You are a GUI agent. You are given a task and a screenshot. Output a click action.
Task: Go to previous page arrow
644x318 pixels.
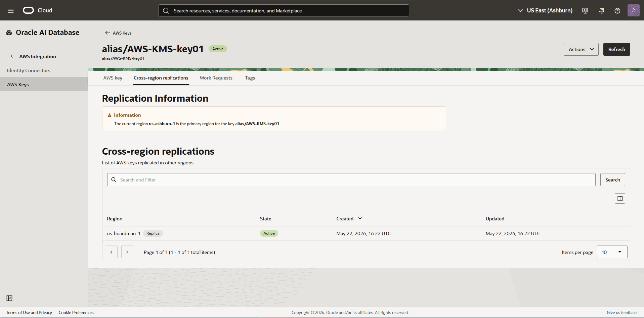[111, 252]
